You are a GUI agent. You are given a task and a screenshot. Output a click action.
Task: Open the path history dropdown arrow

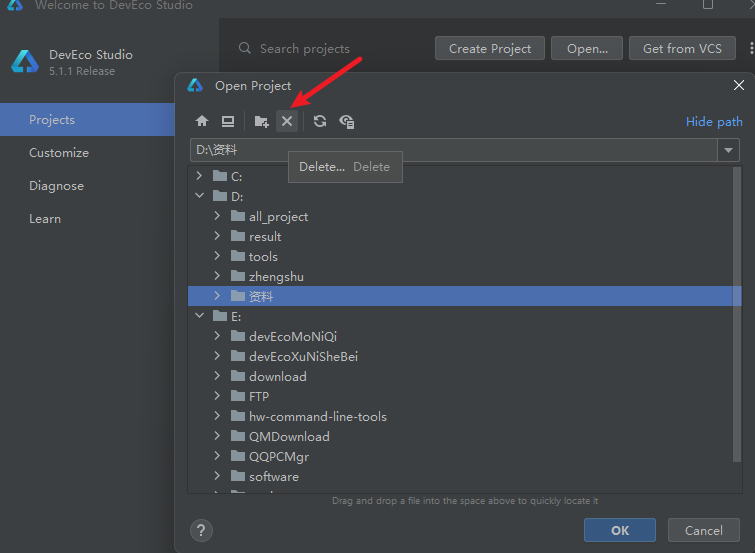pos(729,150)
